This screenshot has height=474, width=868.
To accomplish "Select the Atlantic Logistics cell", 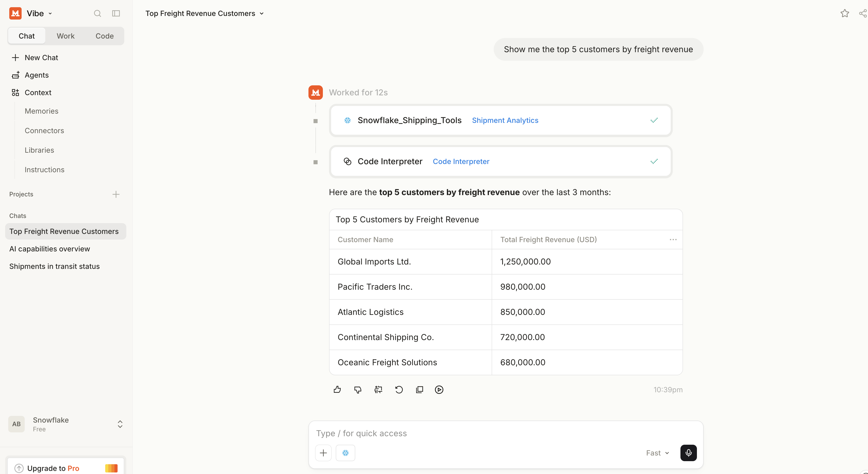I will pos(410,312).
